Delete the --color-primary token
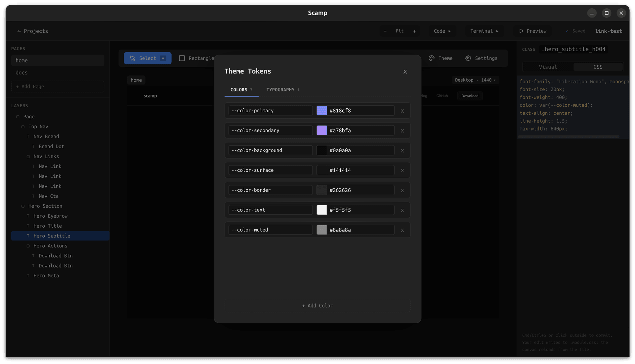Image resolution: width=635 pixels, height=364 pixels. coord(402,111)
